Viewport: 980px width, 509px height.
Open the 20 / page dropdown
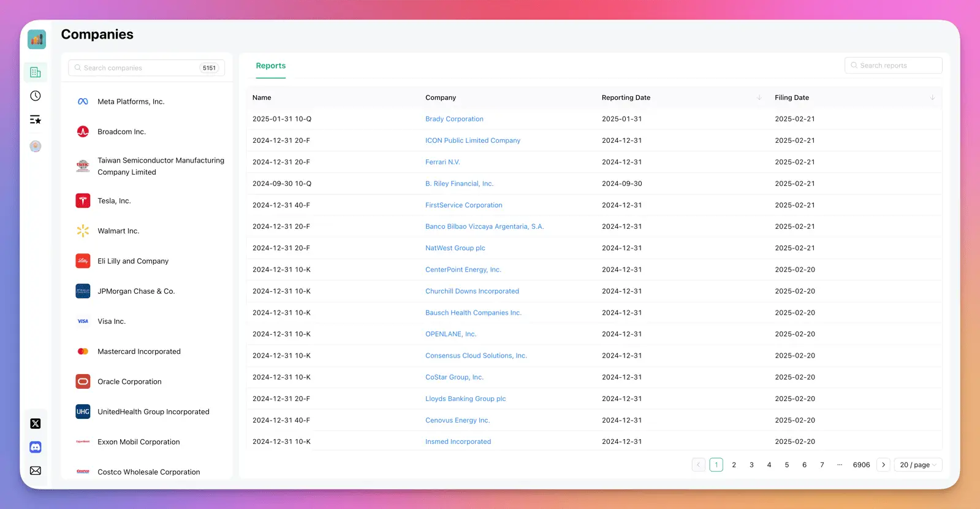pyautogui.click(x=917, y=465)
